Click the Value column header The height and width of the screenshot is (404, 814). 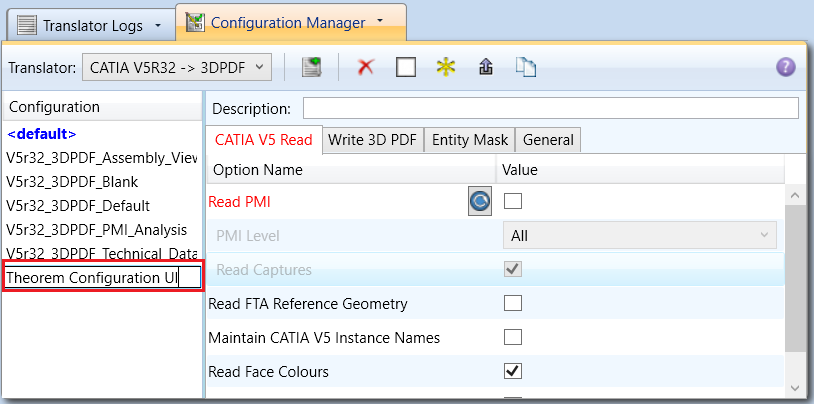pos(640,170)
